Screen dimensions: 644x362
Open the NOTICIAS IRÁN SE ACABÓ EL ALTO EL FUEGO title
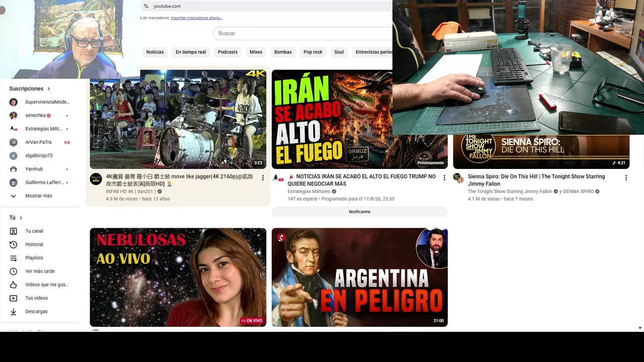(x=362, y=180)
